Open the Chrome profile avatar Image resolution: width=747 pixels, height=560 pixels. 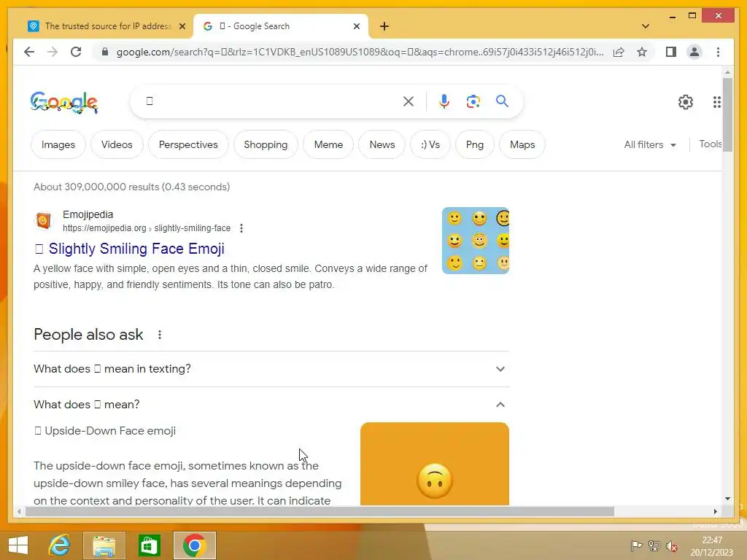694,52
